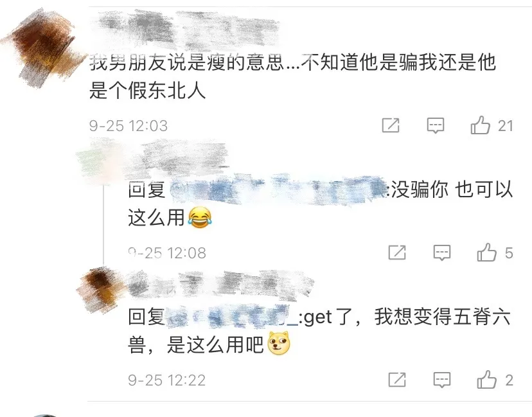Tap the reply text '没骗你 也可以这么用'
Screen dimensions: 532x417
320,203
